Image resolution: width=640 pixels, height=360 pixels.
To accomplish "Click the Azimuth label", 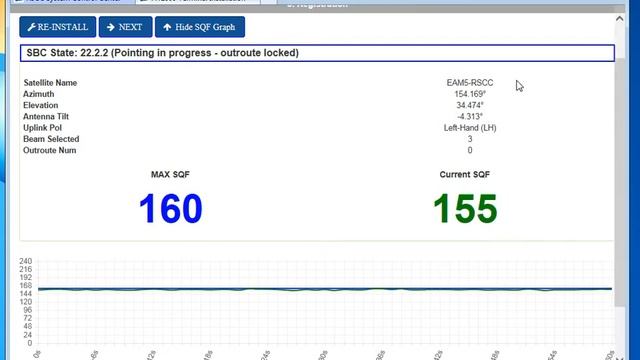I will [x=38, y=94].
